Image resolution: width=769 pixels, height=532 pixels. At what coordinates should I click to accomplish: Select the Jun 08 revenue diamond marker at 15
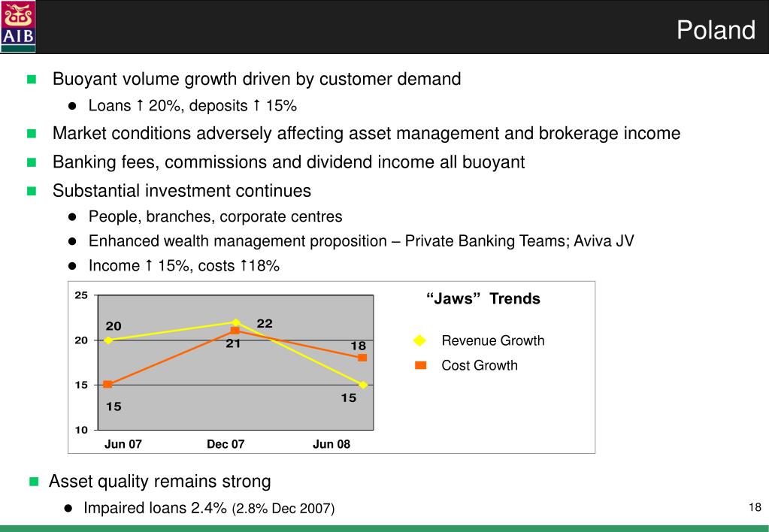coord(363,385)
